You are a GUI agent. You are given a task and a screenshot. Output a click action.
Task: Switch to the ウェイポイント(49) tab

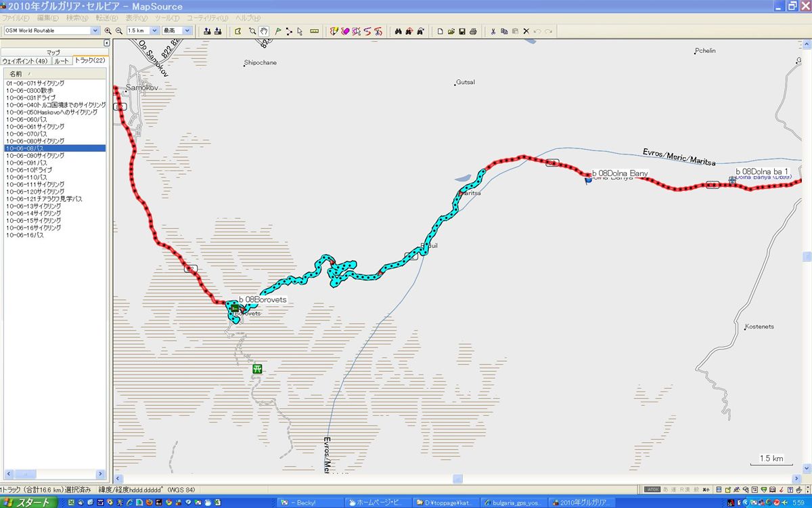[25, 61]
